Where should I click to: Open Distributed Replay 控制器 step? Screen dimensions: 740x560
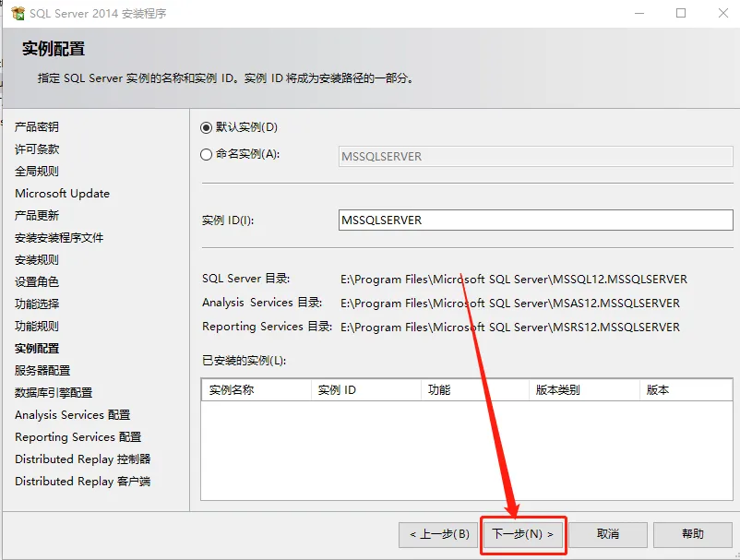83,459
